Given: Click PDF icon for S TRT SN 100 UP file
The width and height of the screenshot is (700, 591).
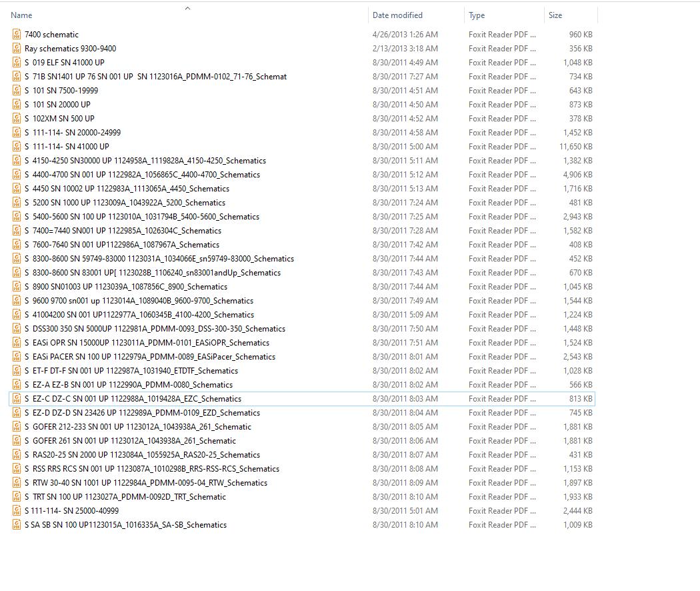Looking at the screenshot, I should (17, 496).
